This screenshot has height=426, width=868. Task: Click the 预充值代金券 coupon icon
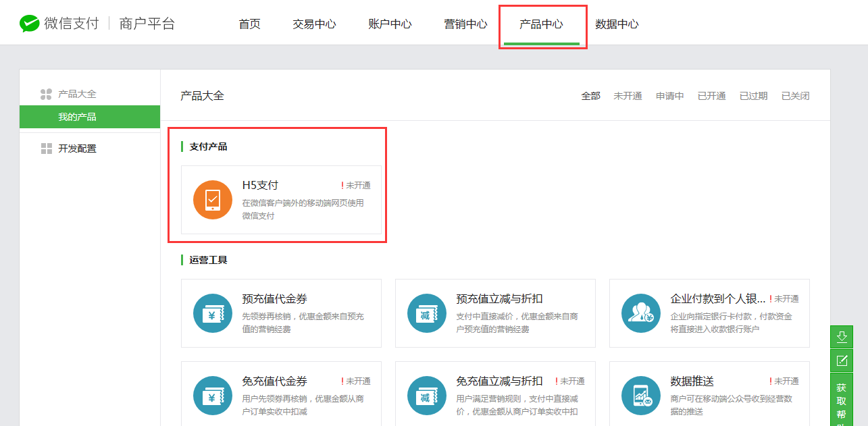coord(213,313)
